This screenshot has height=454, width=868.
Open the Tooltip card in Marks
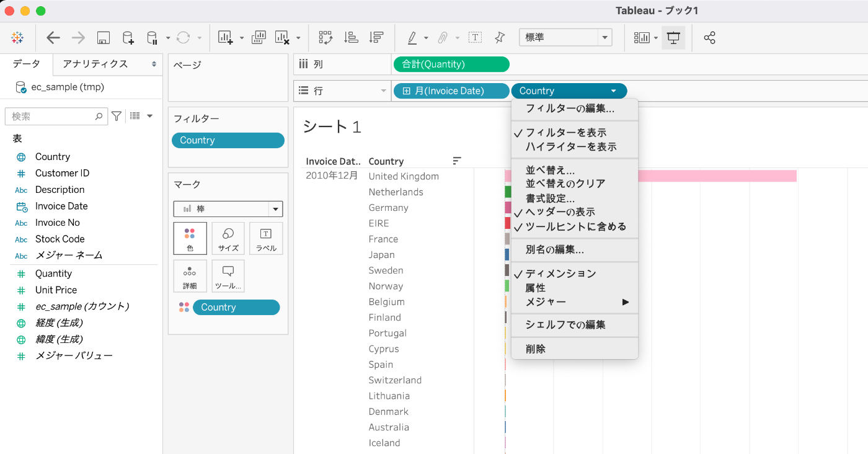click(x=228, y=276)
